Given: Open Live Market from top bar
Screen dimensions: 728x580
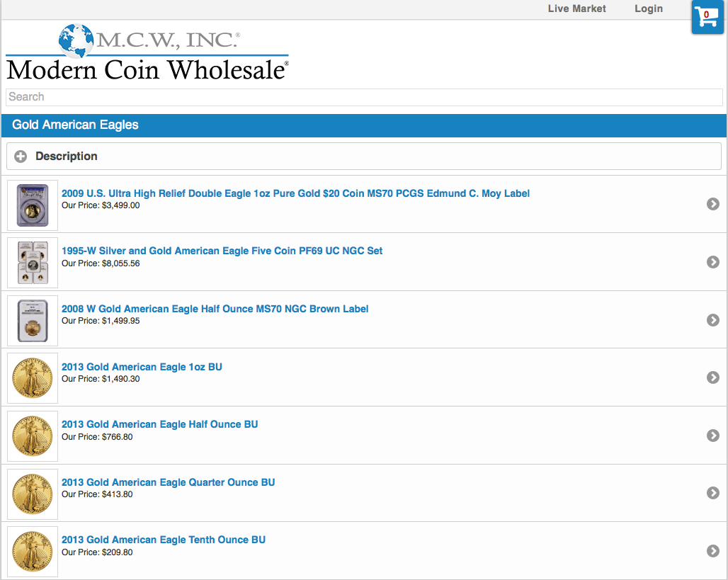Looking at the screenshot, I should coord(576,8).
